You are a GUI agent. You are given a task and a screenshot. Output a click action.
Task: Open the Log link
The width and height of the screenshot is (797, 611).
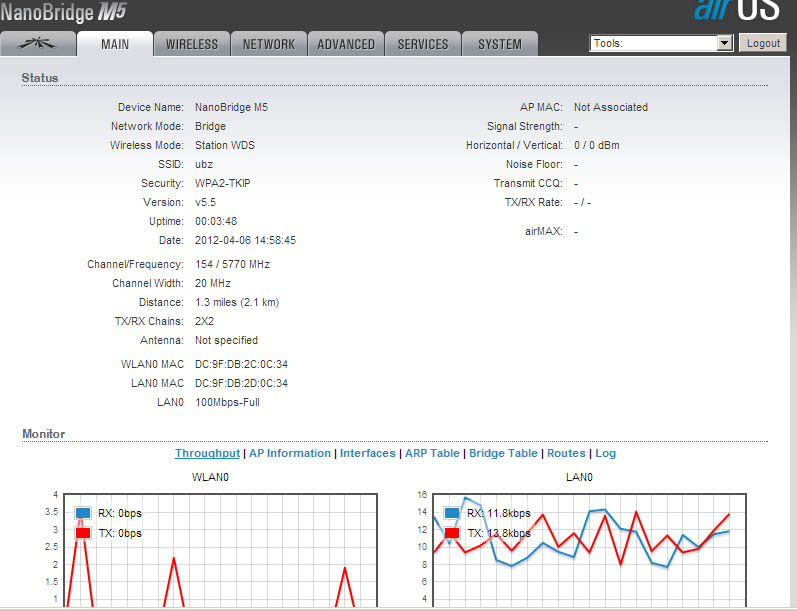pyautogui.click(x=605, y=453)
